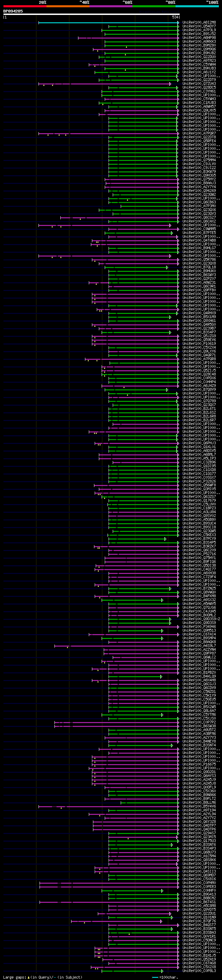Click the query end position 534

coord(175,17)
